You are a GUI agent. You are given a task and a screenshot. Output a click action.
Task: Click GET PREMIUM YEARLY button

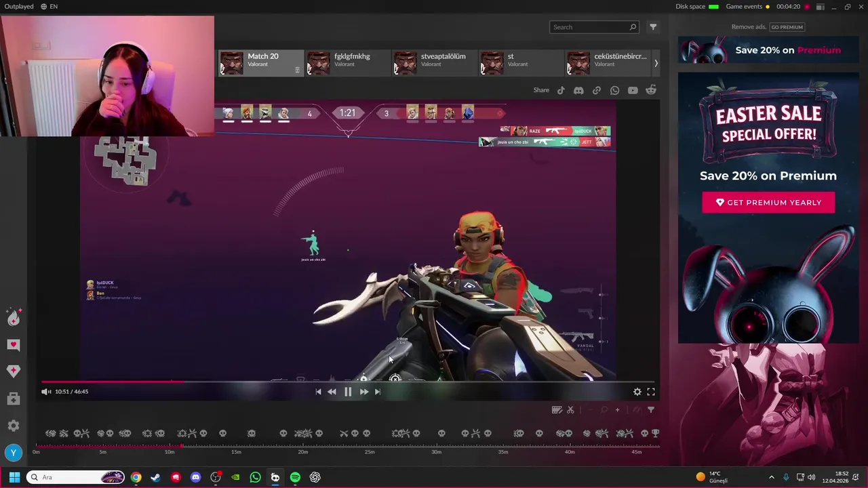click(768, 203)
